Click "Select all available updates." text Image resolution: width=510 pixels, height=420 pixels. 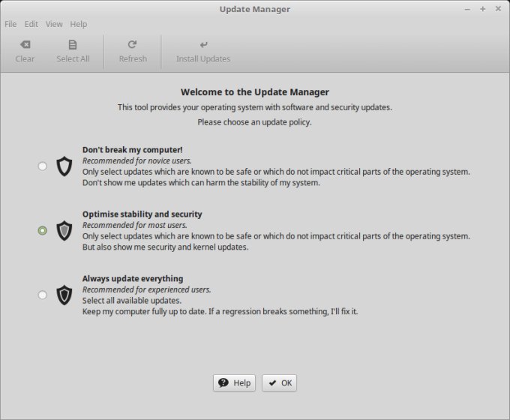coord(132,300)
